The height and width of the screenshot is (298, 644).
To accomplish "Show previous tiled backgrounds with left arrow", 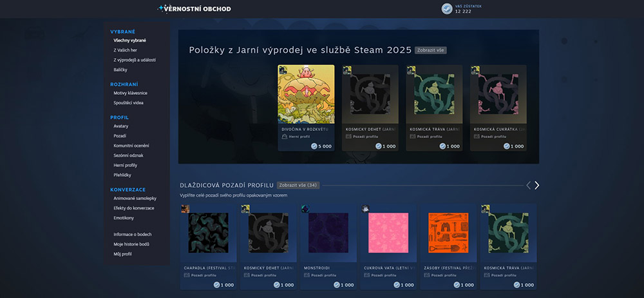I will (x=529, y=185).
